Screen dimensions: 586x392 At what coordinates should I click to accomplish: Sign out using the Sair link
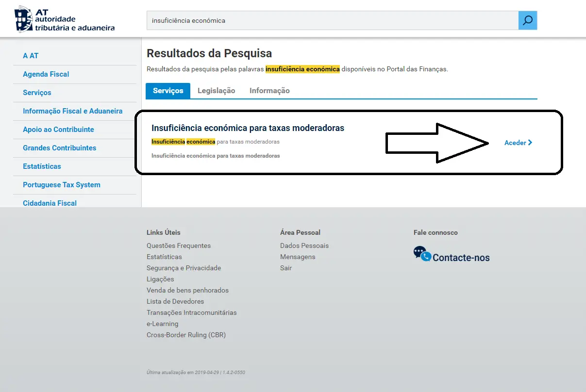click(x=286, y=268)
